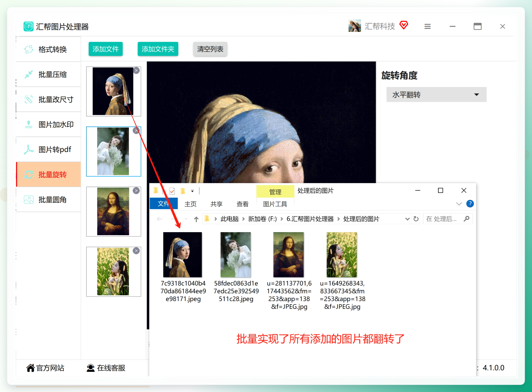Screen dimensions: 532x392
Task: Click the 汇帮科技 user avatar
Action: pyautogui.click(x=355, y=26)
